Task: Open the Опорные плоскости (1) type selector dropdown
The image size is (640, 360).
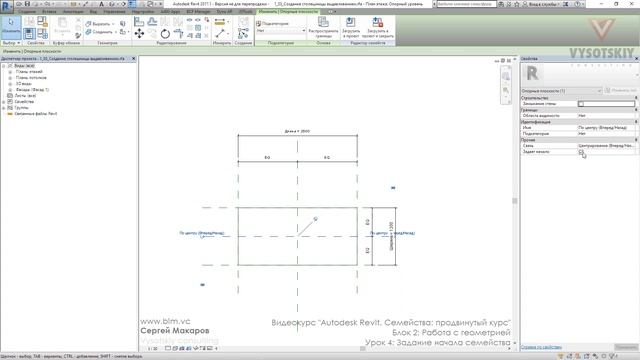Action: (x=561, y=91)
